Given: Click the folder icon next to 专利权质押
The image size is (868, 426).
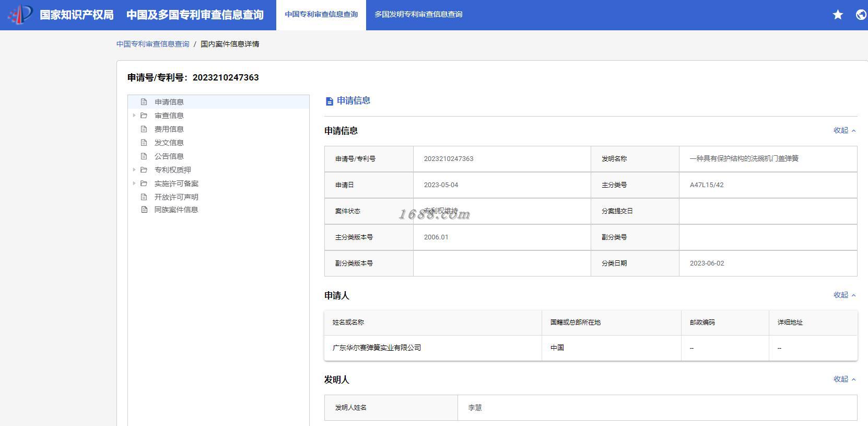Looking at the screenshot, I should coord(144,170).
